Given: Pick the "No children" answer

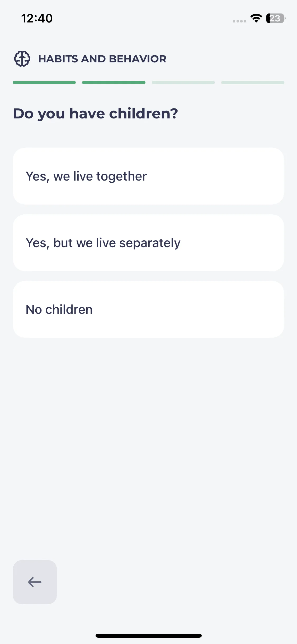Looking at the screenshot, I should [x=148, y=309].
